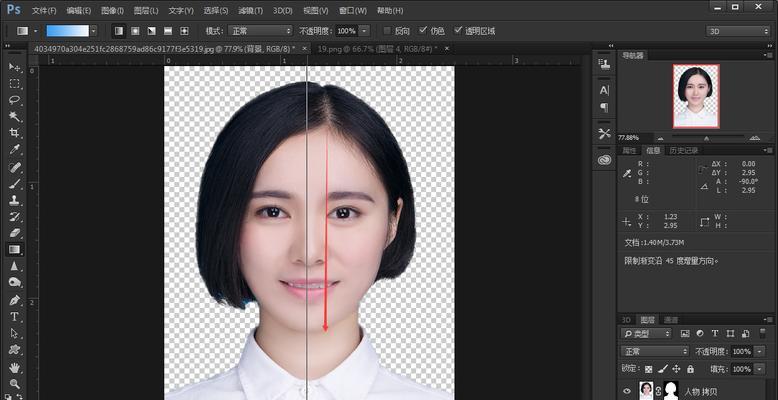The image size is (778, 400).
Task: Click the navigator zoom slider handle
Action: [x=706, y=138]
